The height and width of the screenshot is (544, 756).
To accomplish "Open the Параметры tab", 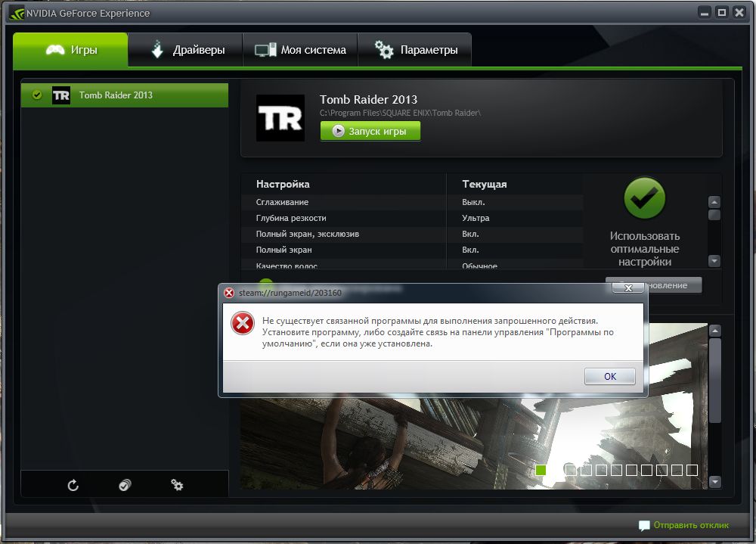I will 414,49.
